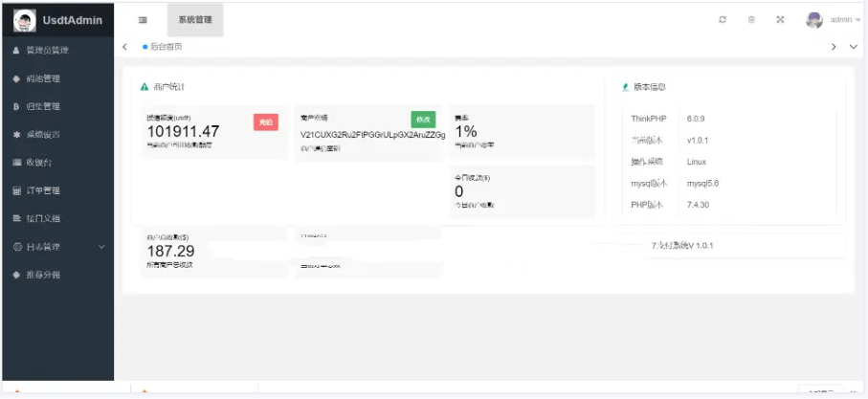Enter fullscreen mode with the expand icon

click(x=781, y=19)
